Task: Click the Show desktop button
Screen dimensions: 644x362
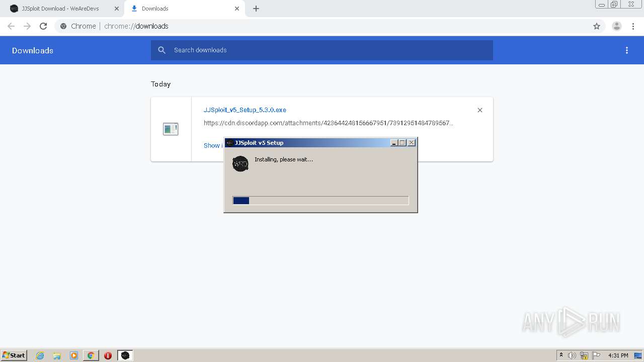Action: pyautogui.click(x=639, y=355)
